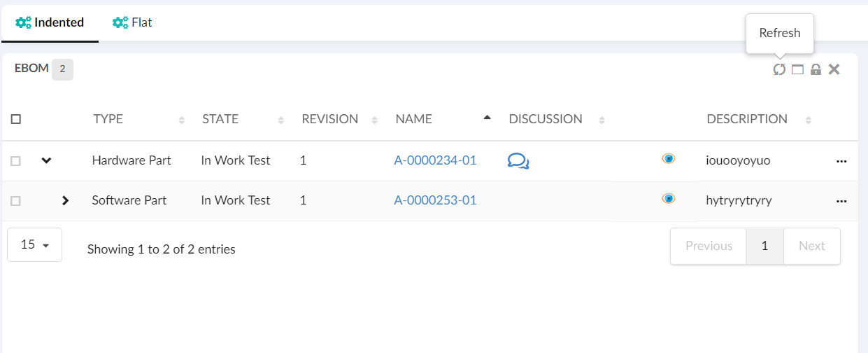Screen dimensions: 868x353
Task: Click the maximize panel window icon
Action: click(x=797, y=69)
